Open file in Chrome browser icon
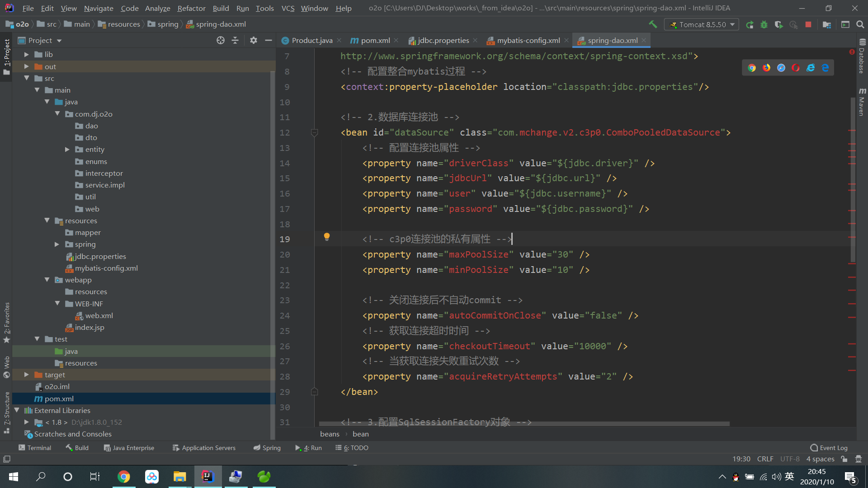Screen dimensions: 868x488 tap(752, 68)
